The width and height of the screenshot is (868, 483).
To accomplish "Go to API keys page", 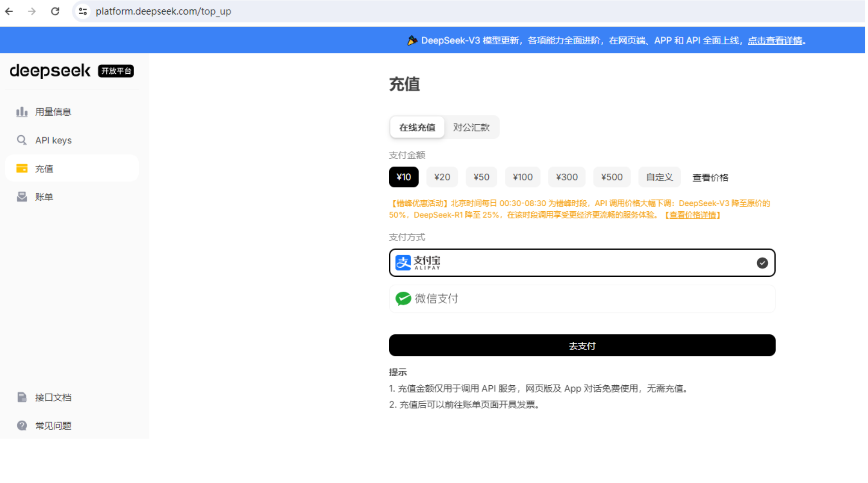I will [72, 140].
